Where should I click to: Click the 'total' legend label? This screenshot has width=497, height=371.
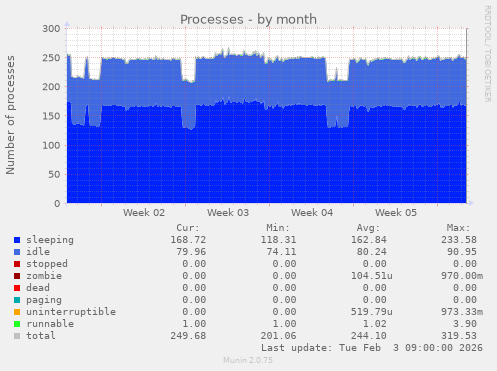(41, 336)
